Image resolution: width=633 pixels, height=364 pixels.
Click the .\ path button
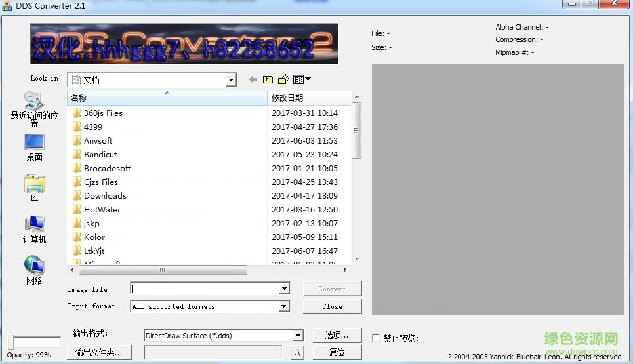(x=297, y=352)
